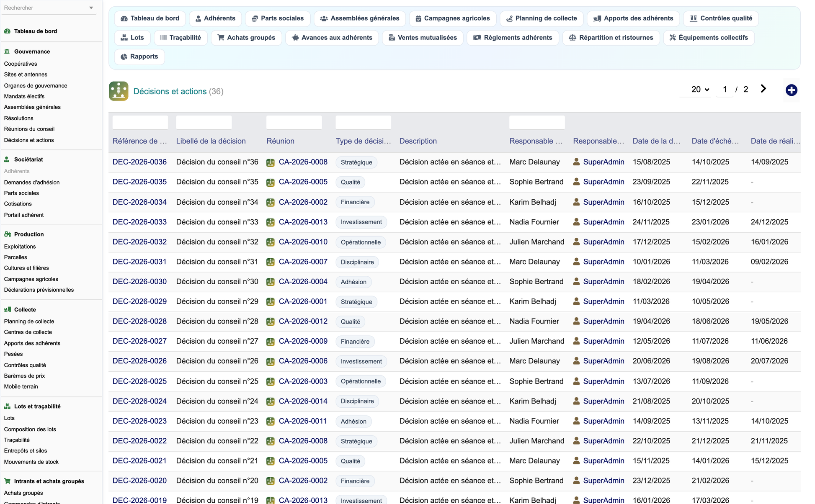Click the Sociétariat section icon in sidebar
Image resolution: width=815 pixels, height=504 pixels.
(x=7, y=159)
